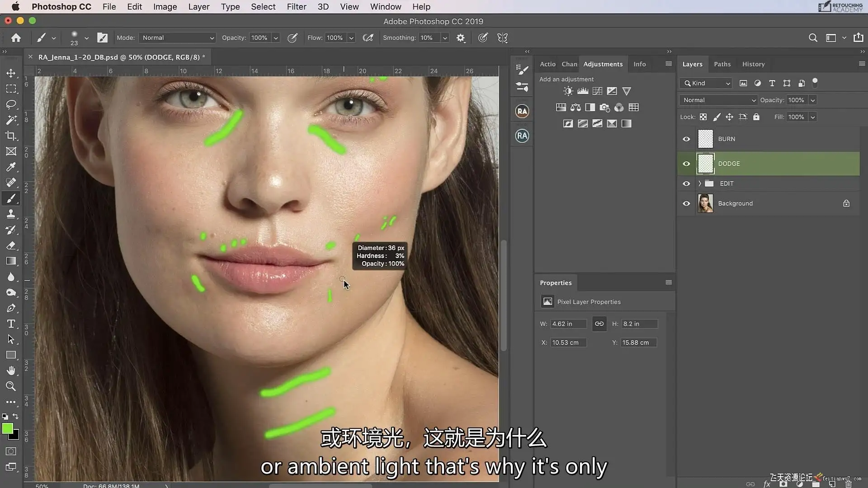
Task: Toggle lock transparent pixels
Action: (703, 117)
